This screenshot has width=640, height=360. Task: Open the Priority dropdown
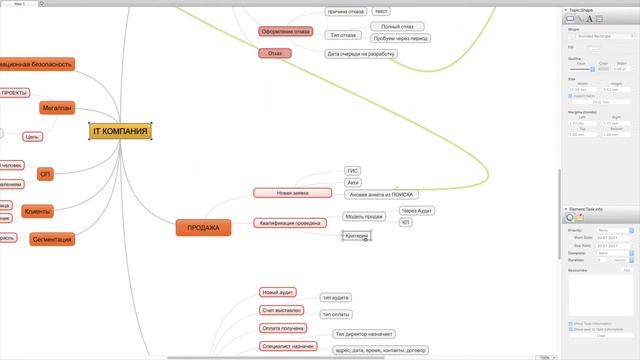615,231
